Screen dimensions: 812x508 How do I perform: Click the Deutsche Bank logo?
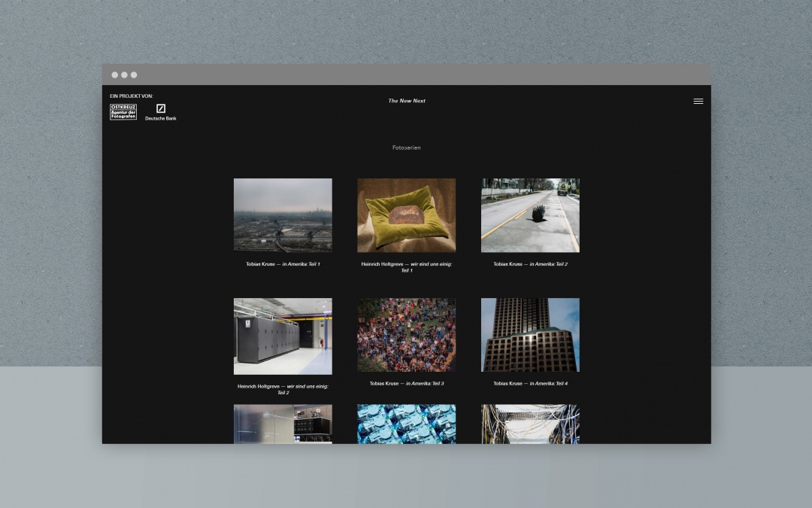click(x=161, y=112)
